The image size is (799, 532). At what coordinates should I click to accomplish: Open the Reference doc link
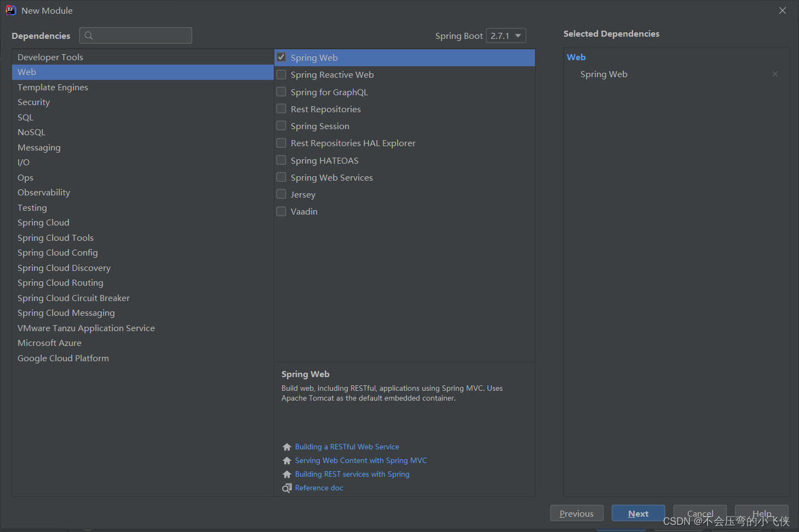tap(319, 488)
